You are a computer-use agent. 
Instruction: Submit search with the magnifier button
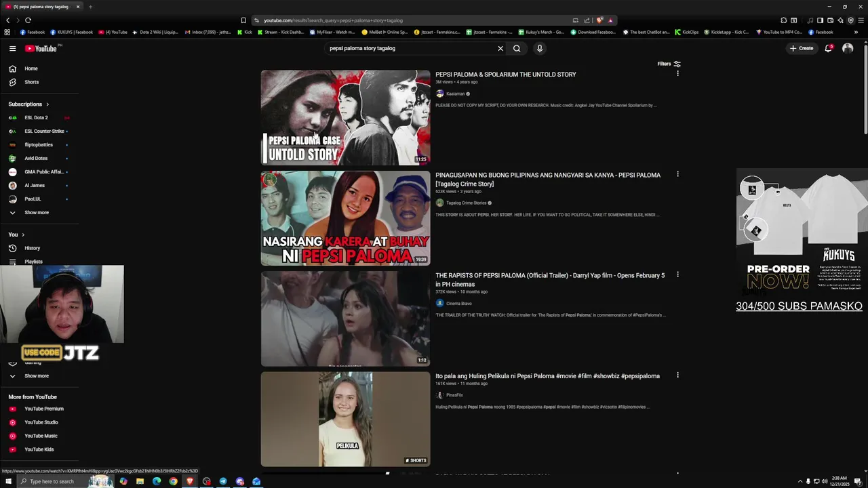click(517, 48)
